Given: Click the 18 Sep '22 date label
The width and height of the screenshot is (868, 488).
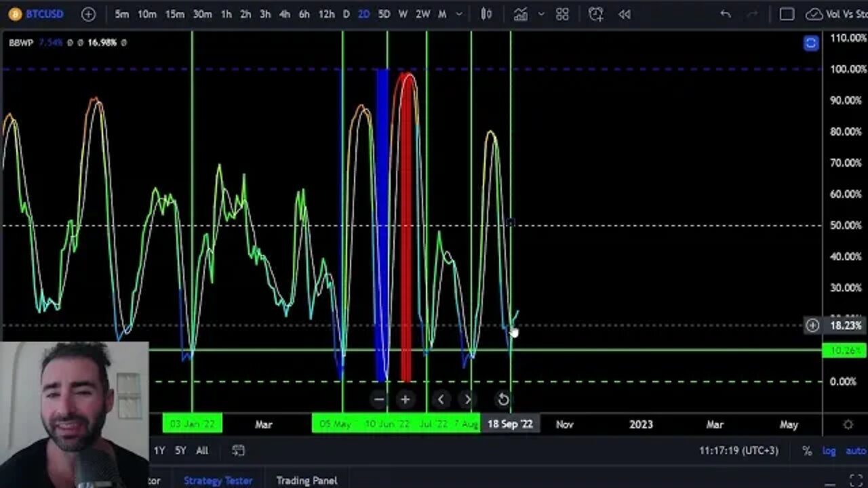Looking at the screenshot, I should (510, 424).
